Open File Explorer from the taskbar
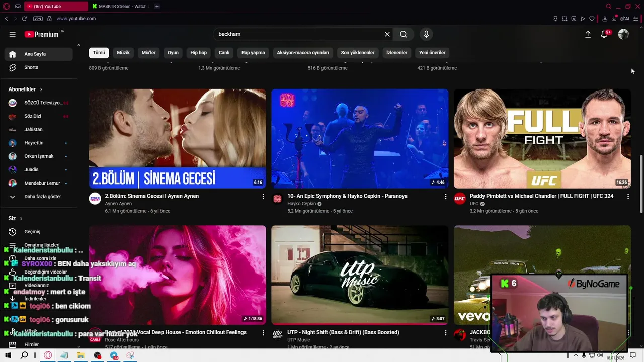The width and height of the screenshot is (644, 362). pos(80,355)
